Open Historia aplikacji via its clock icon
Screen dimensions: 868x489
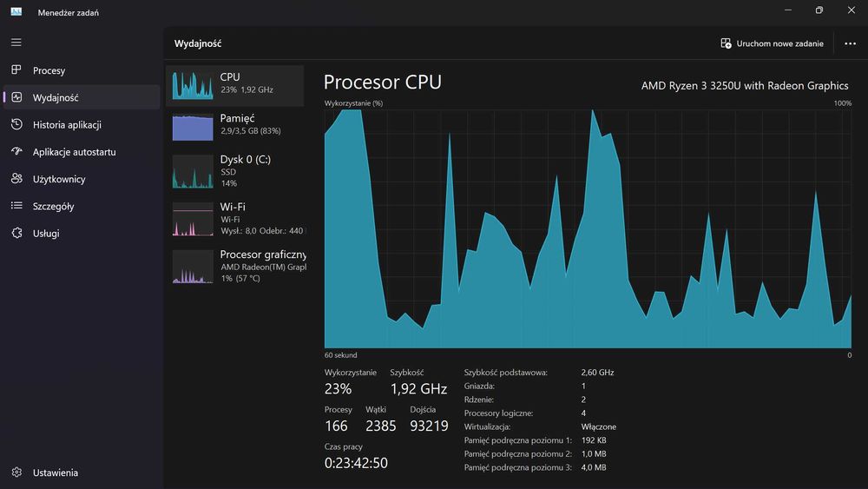16,124
